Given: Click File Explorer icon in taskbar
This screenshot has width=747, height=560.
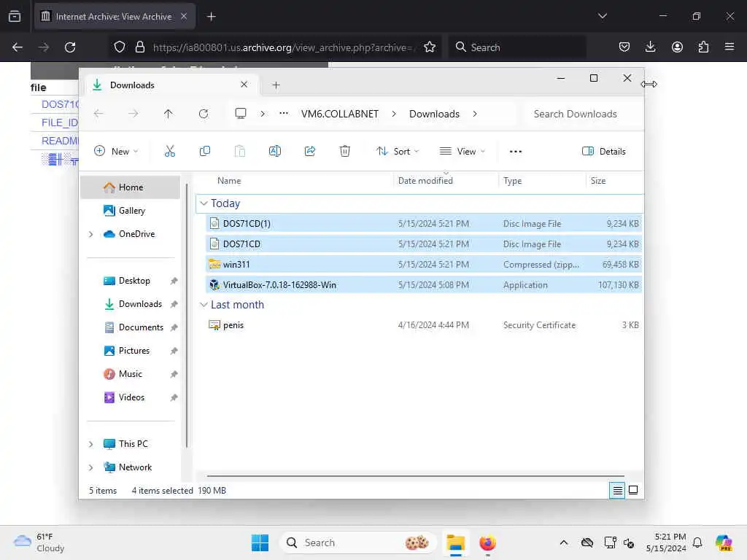Looking at the screenshot, I should point(455,542).
